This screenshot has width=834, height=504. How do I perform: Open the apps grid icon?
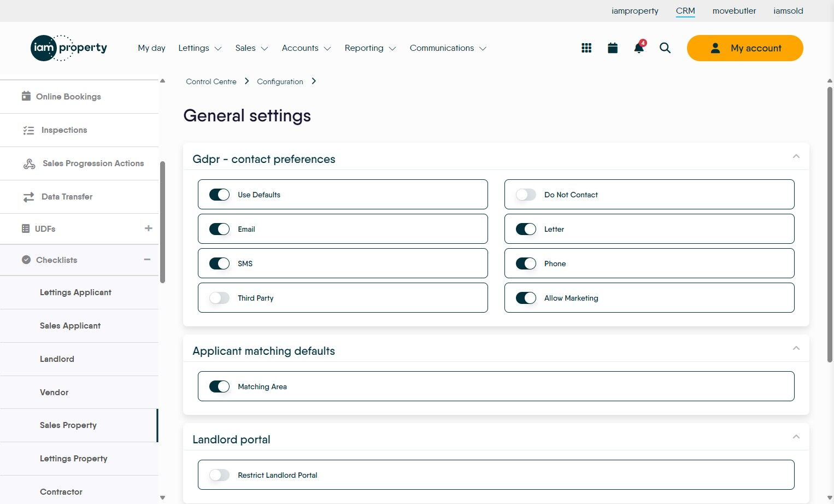(x=586, y=48)
